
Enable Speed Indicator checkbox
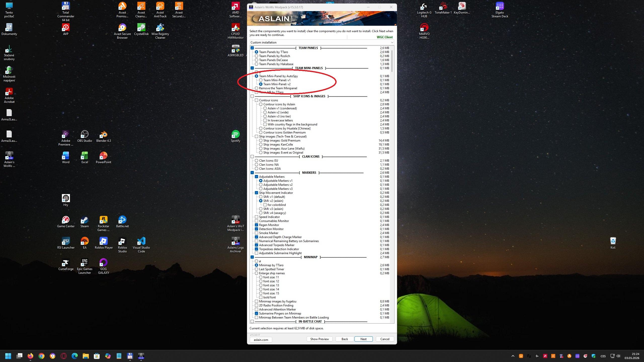[x=256, y=217]
